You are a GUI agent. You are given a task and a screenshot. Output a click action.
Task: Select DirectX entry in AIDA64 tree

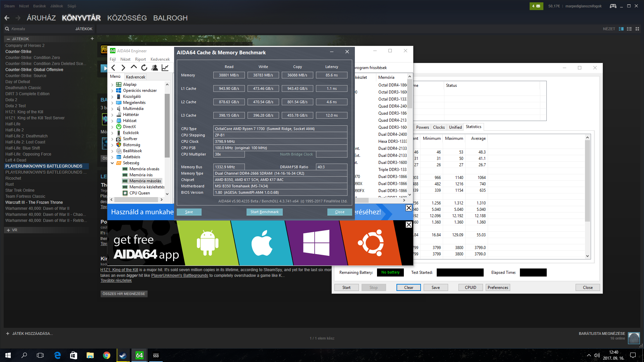point(129,127)
